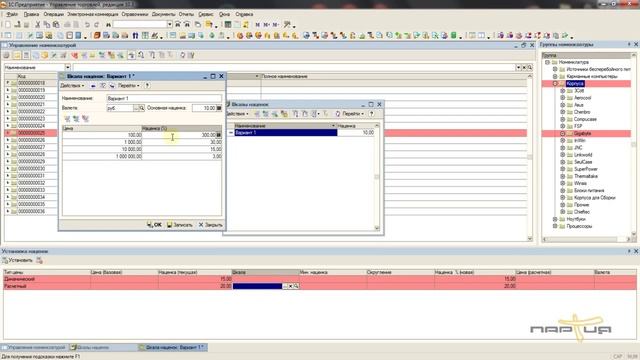Click the Основная наценка value field
This screenshot has width=640, height=360.
pos(204,108)
